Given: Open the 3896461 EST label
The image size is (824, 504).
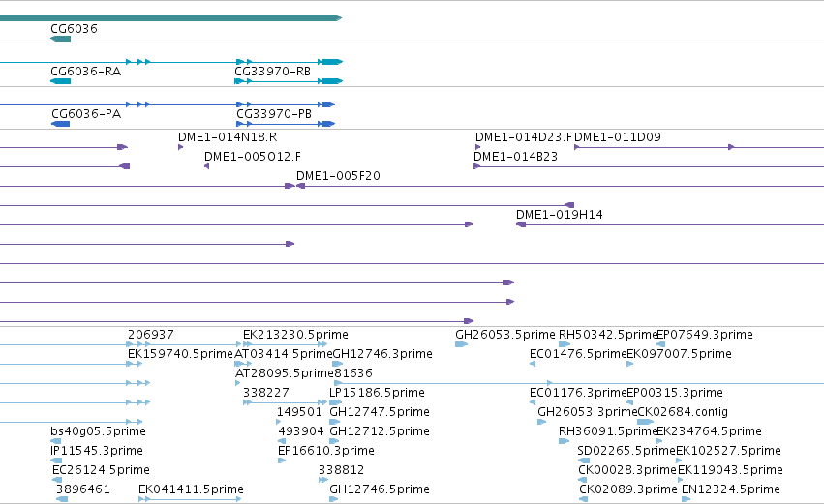Looking at the screenshot, I should click(83, 489).
